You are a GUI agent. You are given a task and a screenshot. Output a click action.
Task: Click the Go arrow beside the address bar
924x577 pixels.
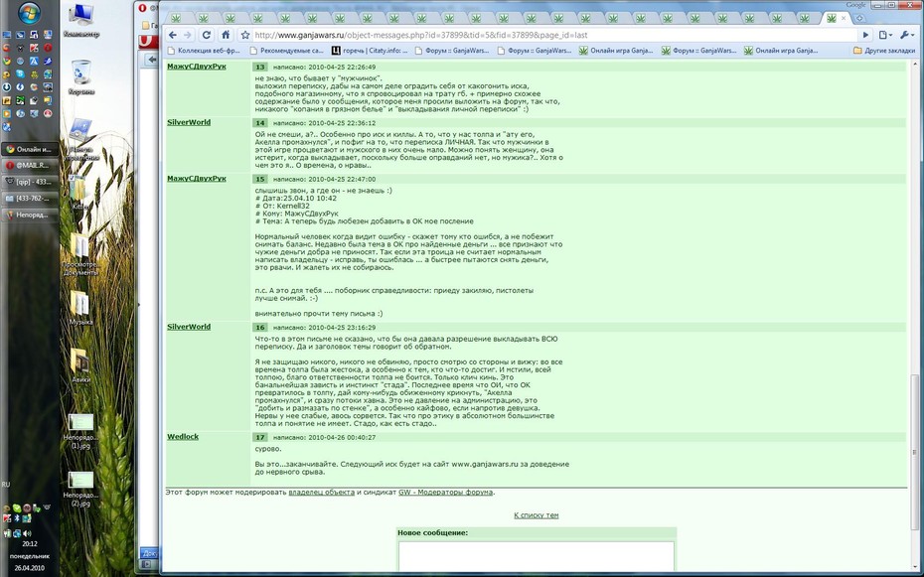pos(865,35)
